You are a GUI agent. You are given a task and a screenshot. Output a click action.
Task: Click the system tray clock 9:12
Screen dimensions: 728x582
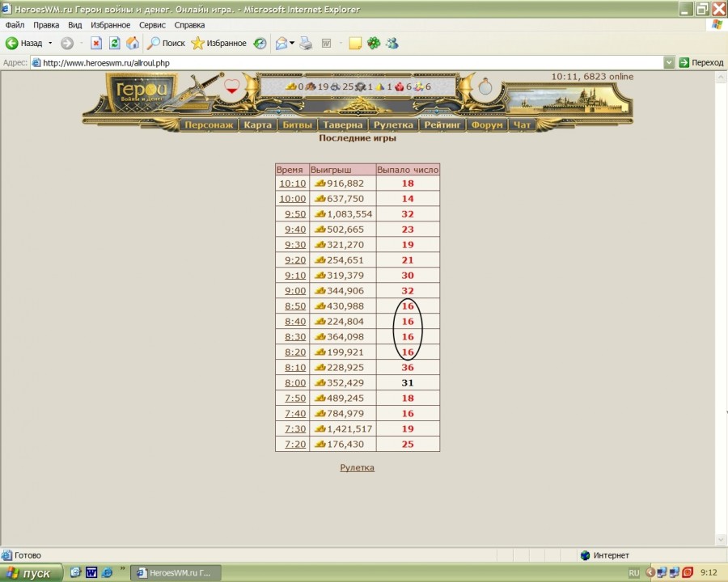point(709,573)
